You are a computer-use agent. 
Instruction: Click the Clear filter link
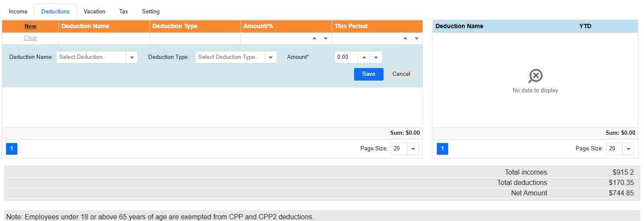pos(30,38)
